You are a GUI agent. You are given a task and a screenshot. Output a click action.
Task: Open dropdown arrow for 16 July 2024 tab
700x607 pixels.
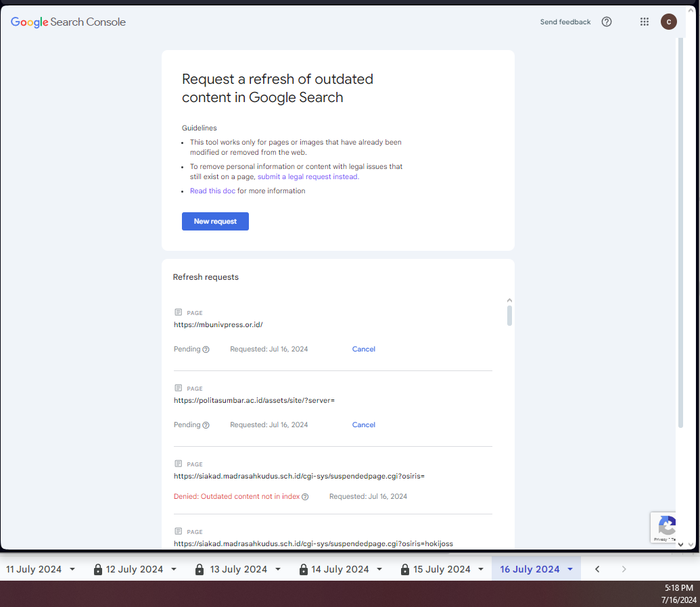click(570, 570)
